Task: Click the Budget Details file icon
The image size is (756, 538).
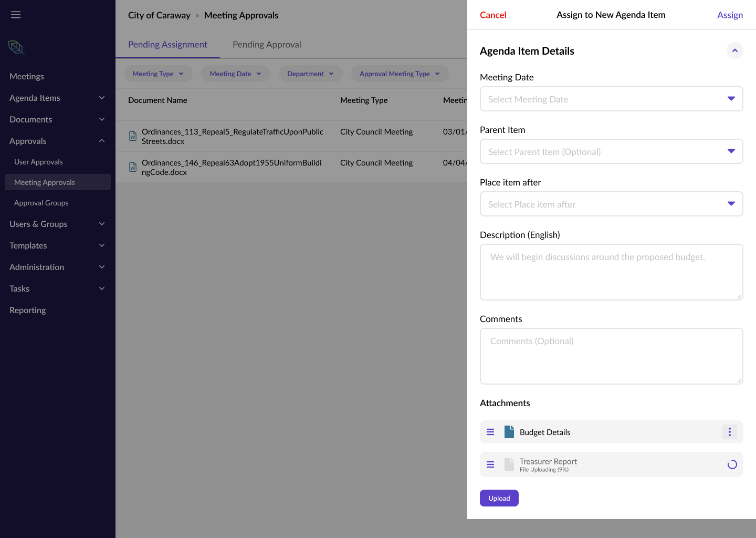Action: pyautogui.click(x=509, y=432)
